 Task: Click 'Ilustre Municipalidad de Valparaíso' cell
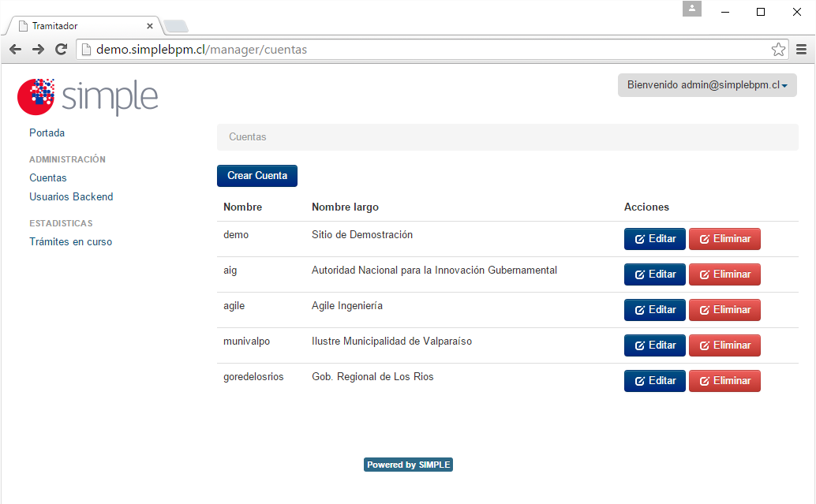(392, 342)
